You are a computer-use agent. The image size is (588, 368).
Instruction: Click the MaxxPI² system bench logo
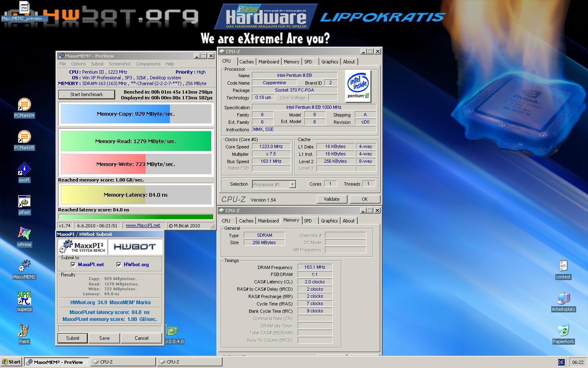click(x=82, y=247)
